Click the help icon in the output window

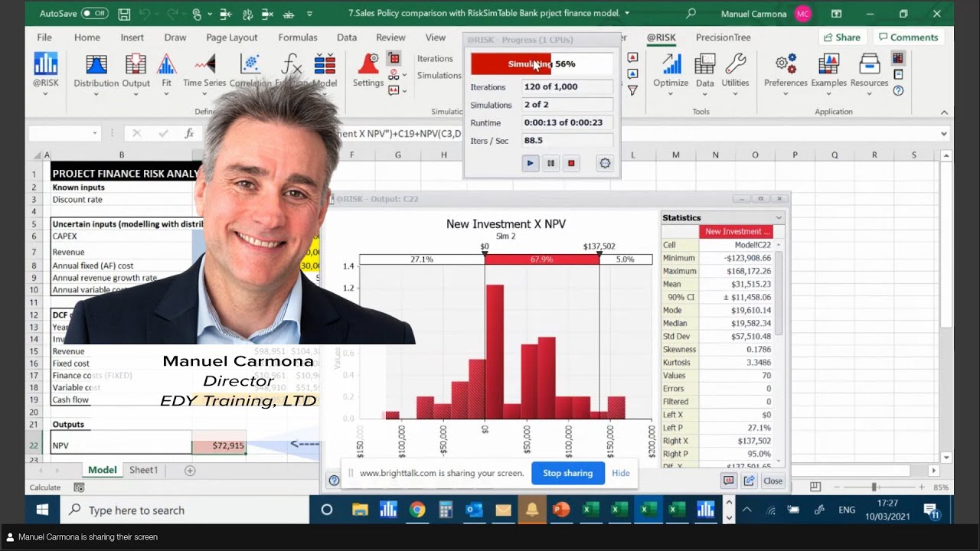(x=334, y=481)
